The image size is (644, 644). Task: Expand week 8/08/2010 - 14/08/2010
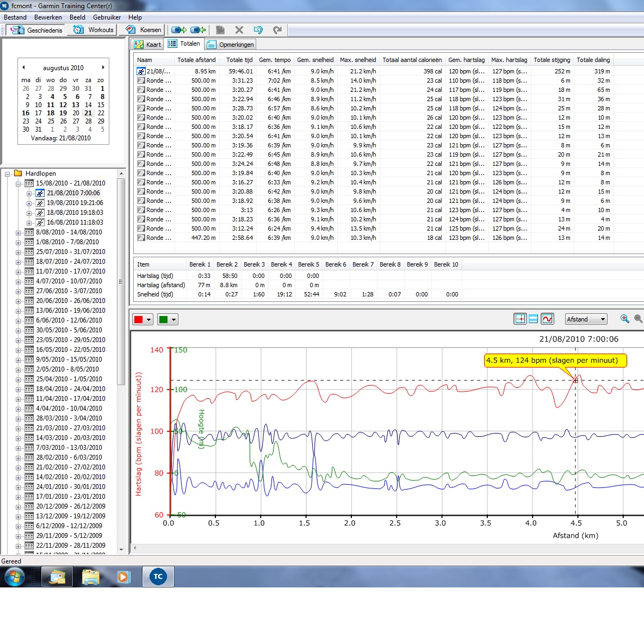tap(18, 233)
